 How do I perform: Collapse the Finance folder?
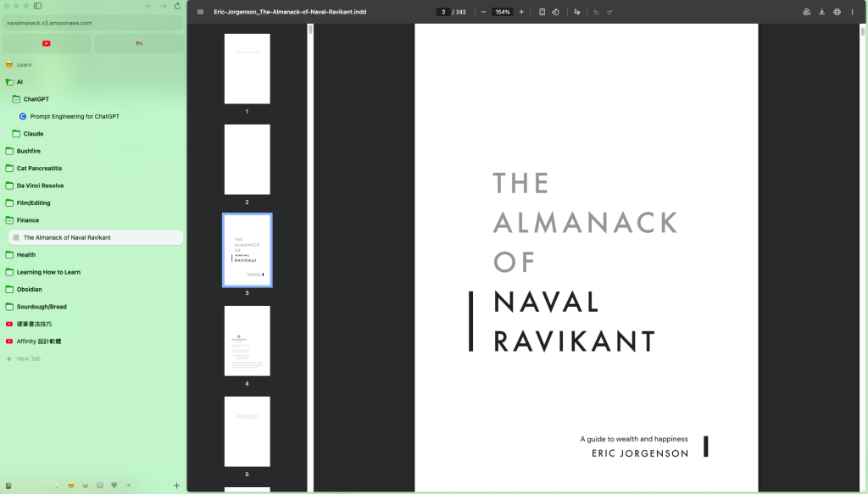pos(9,220)
